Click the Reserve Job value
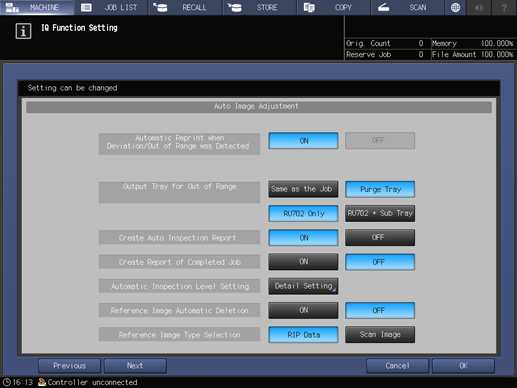The height and width of the screenshot is (388, 517). [421, 54]
